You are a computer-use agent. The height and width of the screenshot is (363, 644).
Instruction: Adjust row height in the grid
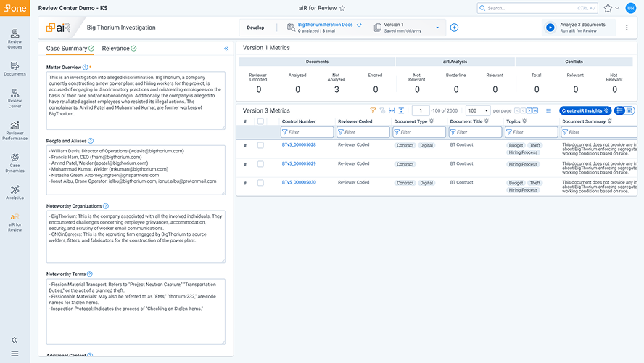[401, 110]
